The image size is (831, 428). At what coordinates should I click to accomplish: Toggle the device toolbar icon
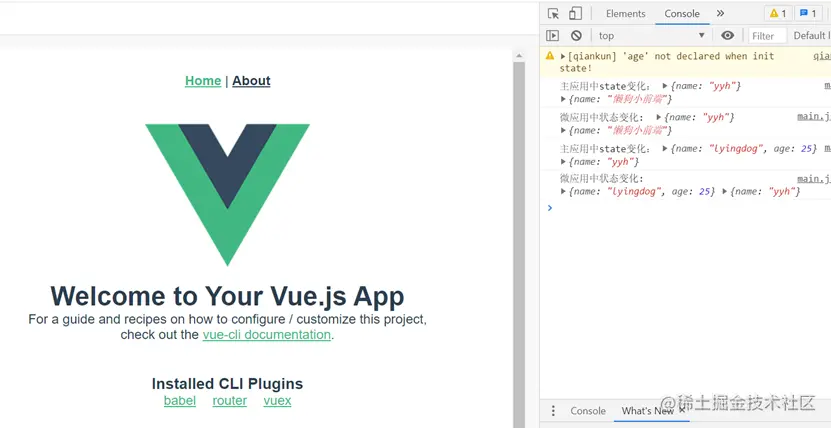576,14
